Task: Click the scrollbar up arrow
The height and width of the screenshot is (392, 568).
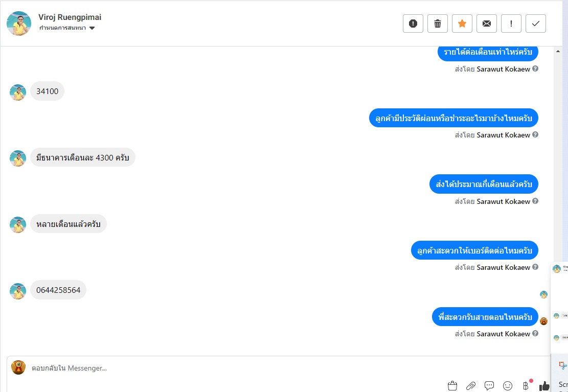Action: point(558,52)
